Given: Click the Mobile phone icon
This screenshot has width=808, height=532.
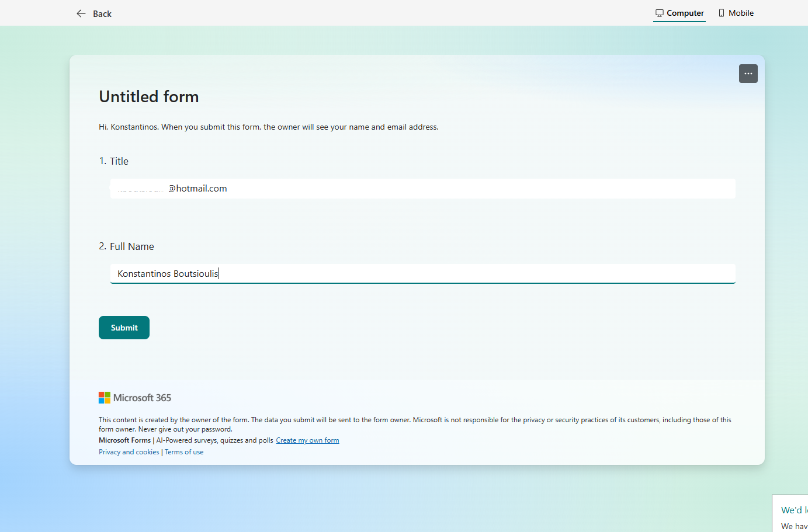Looking at the screenshot, I should point(722,13).
